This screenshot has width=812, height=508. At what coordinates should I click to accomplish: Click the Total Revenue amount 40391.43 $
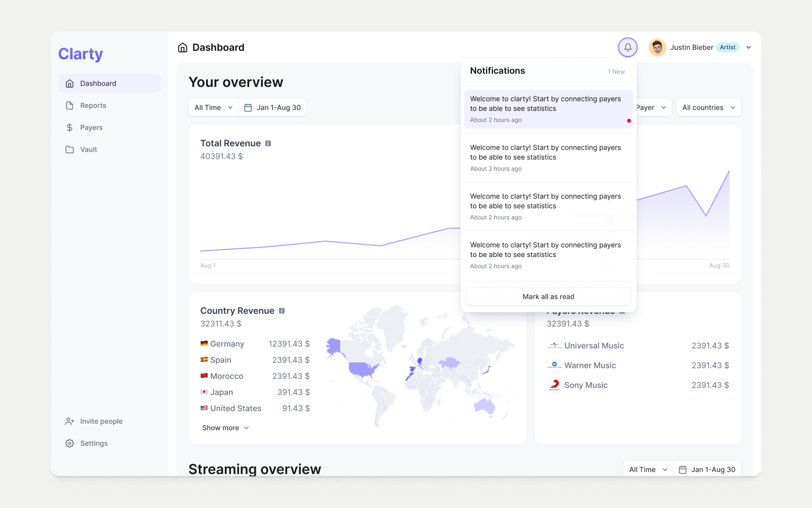tap(222, 156)
